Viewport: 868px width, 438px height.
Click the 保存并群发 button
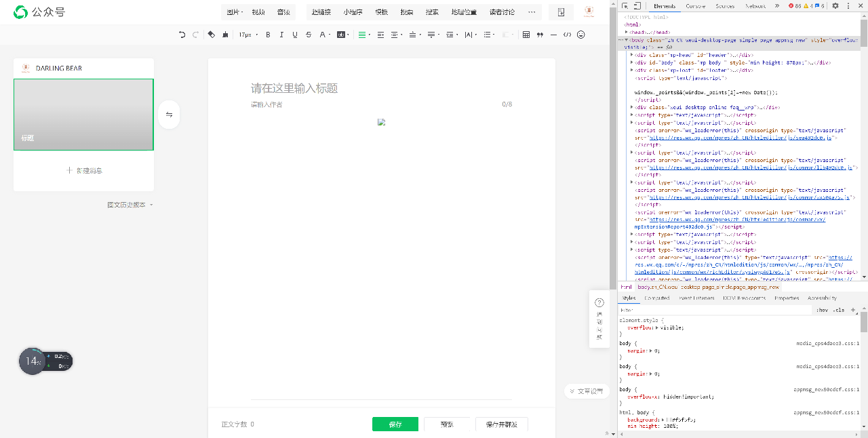502,424
